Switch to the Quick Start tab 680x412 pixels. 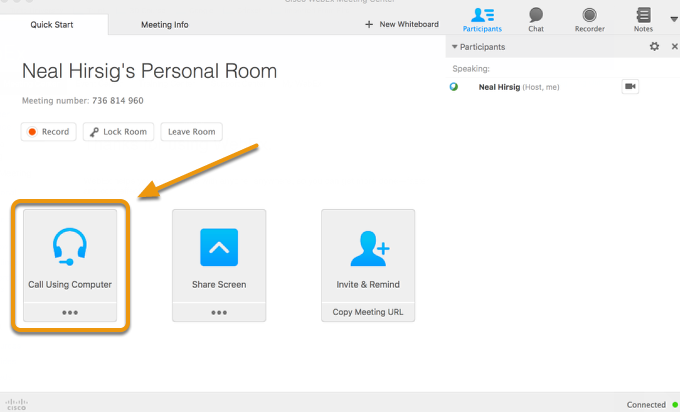coord(52,25)
